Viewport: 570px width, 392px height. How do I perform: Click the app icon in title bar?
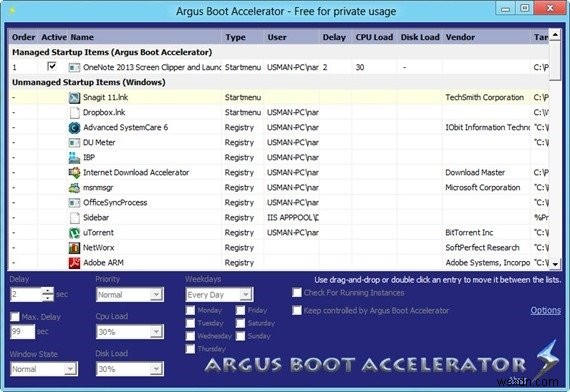point(12,11)
